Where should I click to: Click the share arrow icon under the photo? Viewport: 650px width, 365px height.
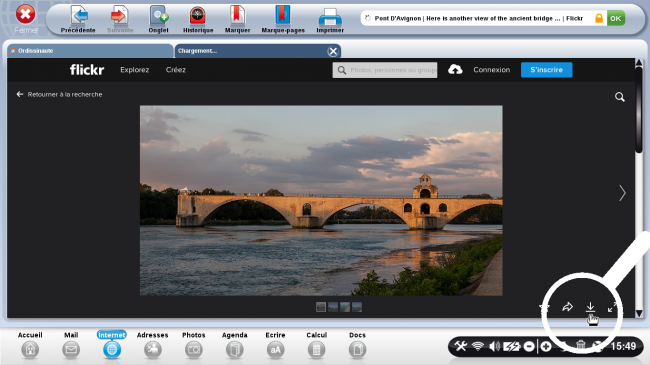pyautogui.click(x=568, y=307)
